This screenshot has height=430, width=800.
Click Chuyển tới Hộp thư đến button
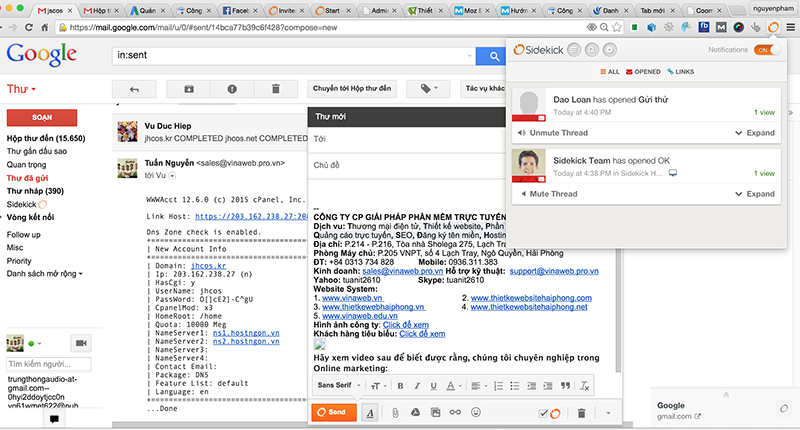[x=352, y=89]
